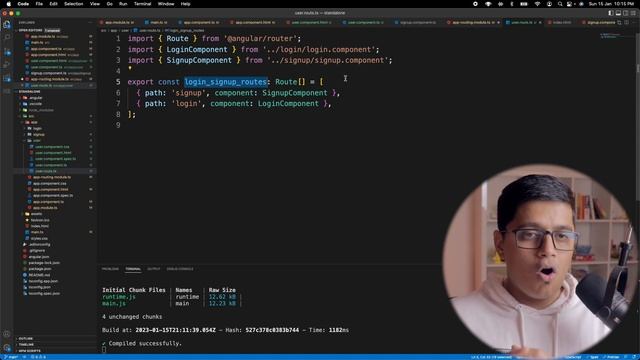
Task: Open the Explorer view in activity bar
Action: 7,25
